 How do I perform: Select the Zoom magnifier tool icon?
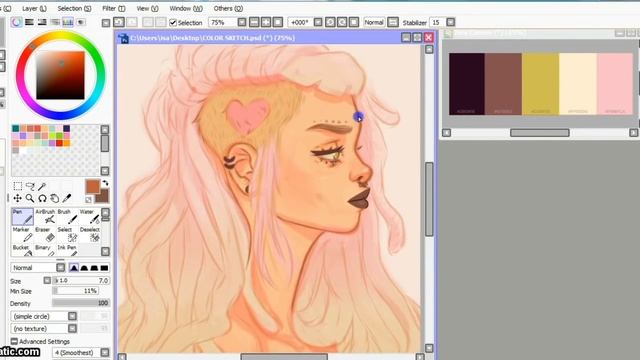click(x=30, y=198)
